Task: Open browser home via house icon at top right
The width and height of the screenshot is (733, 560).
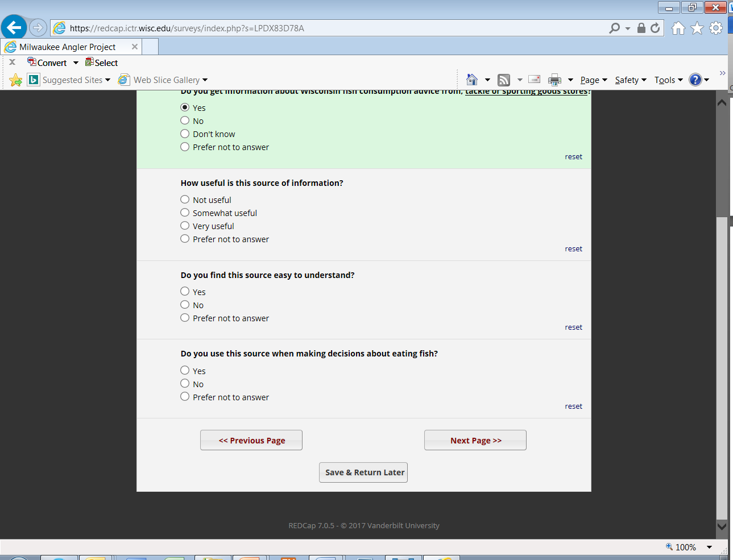Action: pos(678,28)
